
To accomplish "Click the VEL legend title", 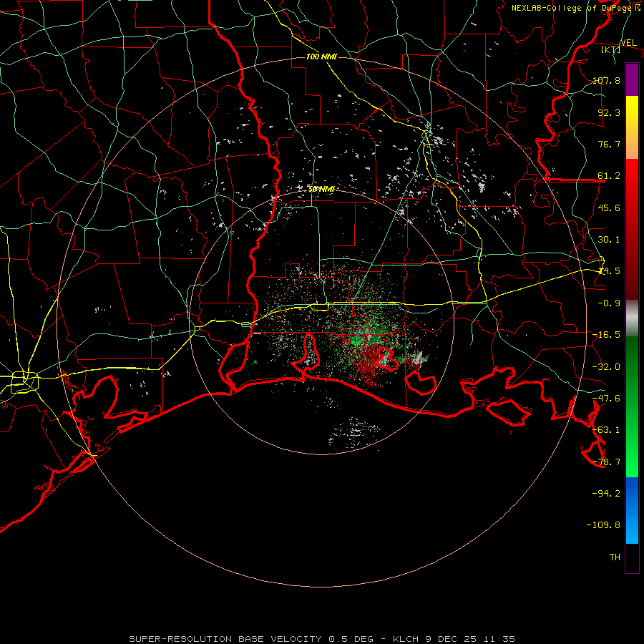I will 628,43.
